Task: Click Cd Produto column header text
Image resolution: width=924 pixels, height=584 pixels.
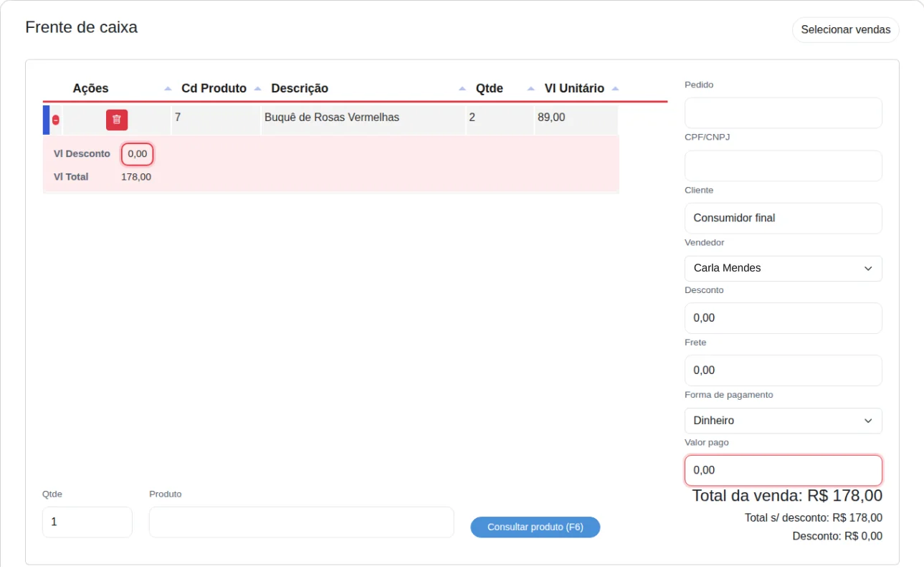Action: tap(214, 89)
